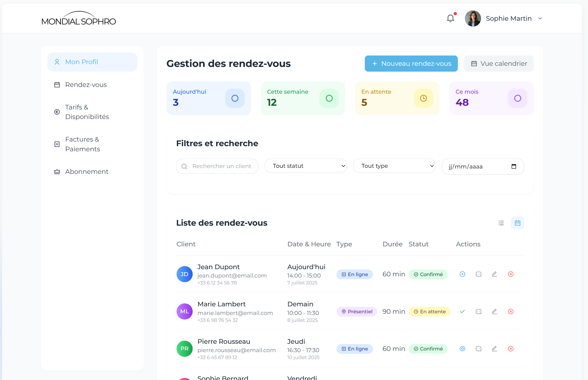This screenshot has height=380, width=588.
Task: Confirm Marie Lambert's pending appointment with the checkmark
Action: pos(462,311)
